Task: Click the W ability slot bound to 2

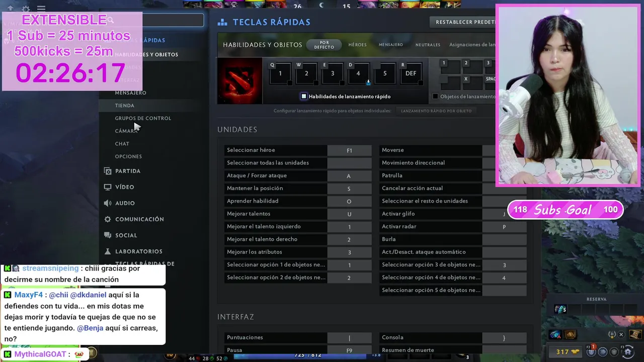Action: (306, 73)
